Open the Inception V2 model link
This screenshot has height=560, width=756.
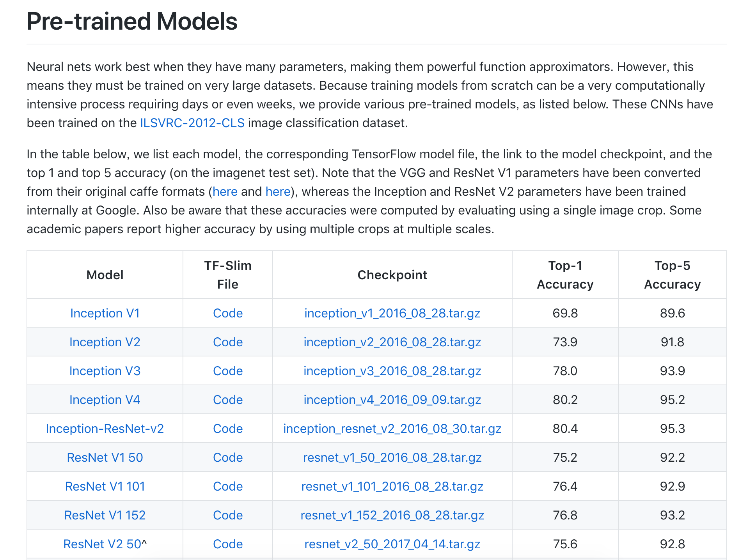coord(105,342)
